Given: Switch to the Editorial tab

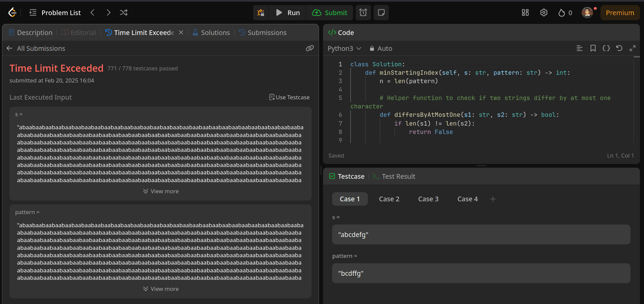Looking at the screenshot, I should (x=79, y=33).
